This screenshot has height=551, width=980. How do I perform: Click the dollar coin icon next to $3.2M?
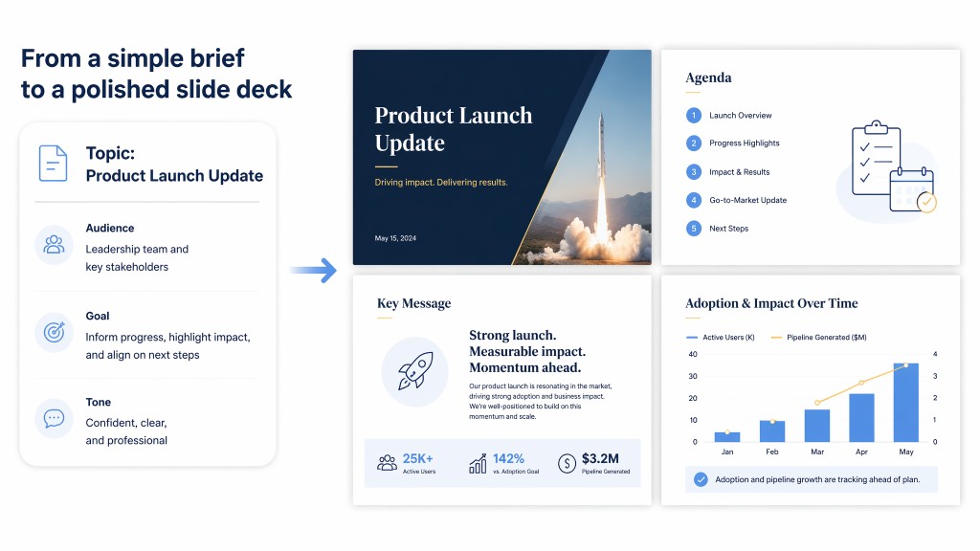point(567,464)
